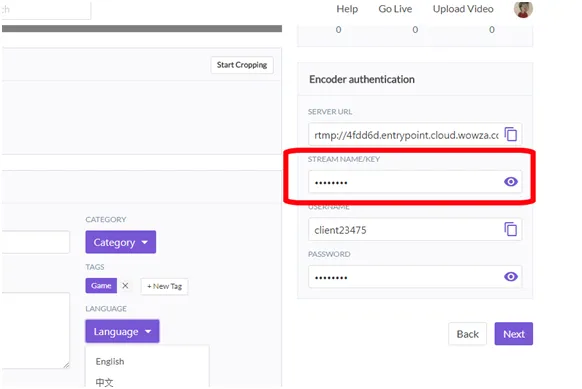
Task: Go Back to the previous step
Action: tap(467, 334)
